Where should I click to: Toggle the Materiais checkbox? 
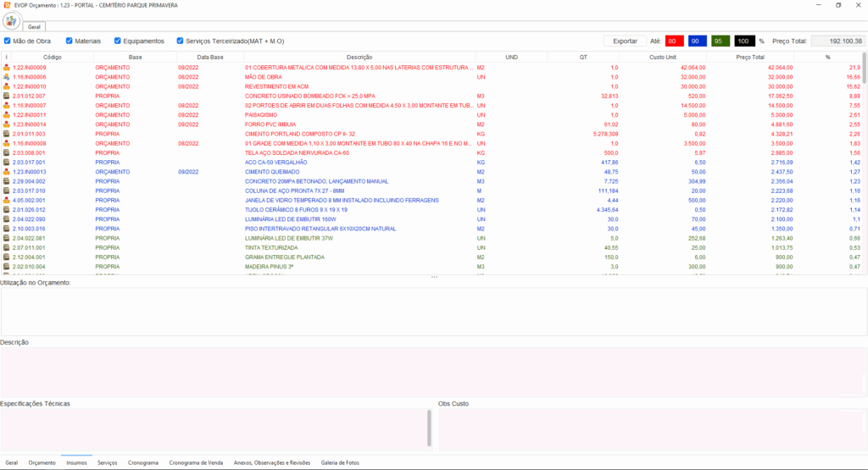(x=69, y=41)
